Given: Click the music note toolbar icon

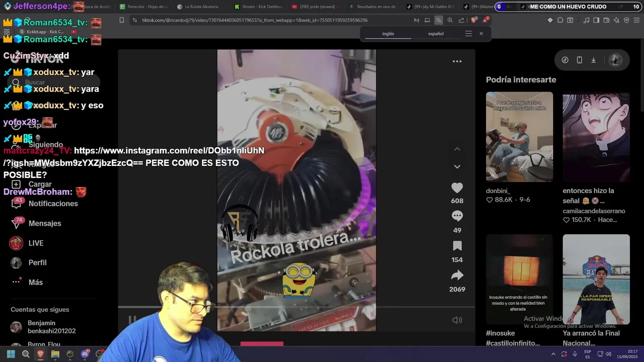Looking at the screenshot, I should [586, 20].
